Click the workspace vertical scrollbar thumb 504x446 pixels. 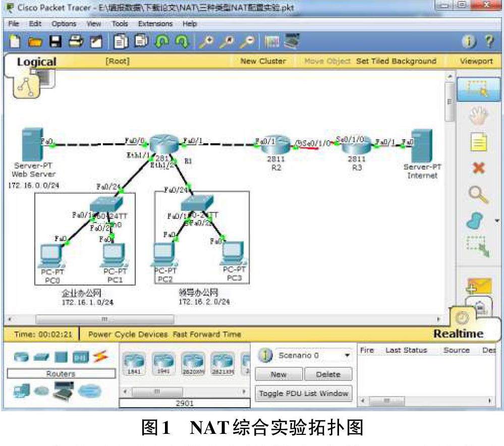[450, 102]
